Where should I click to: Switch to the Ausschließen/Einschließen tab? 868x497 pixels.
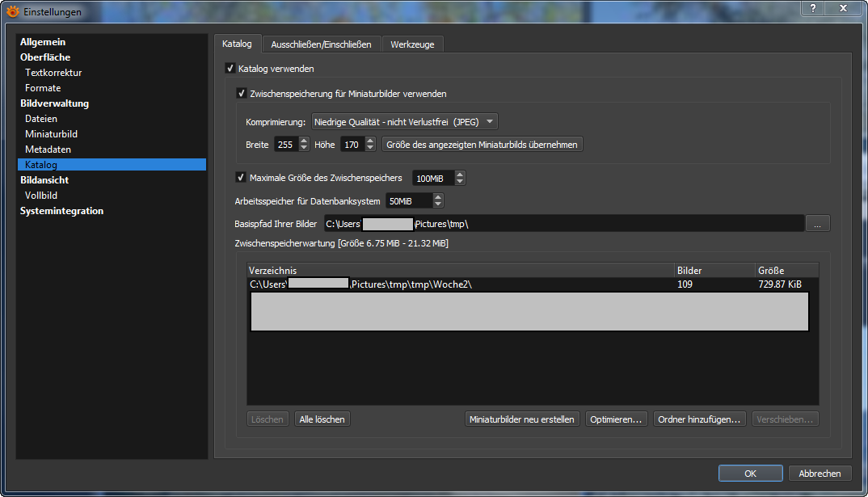[x=321, y=44]
